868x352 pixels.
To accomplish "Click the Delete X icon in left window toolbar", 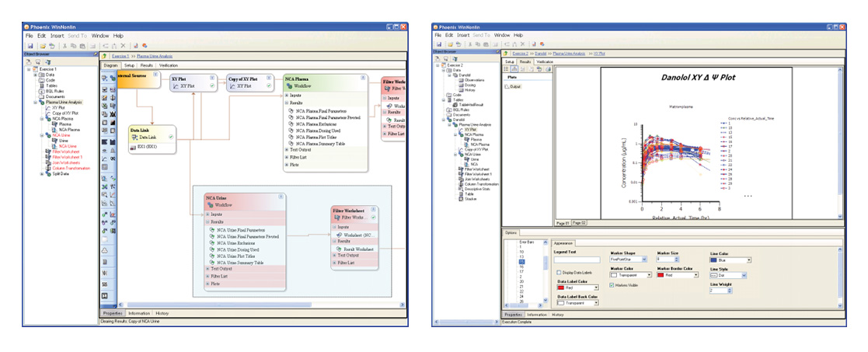I will [x=122, y=45].
